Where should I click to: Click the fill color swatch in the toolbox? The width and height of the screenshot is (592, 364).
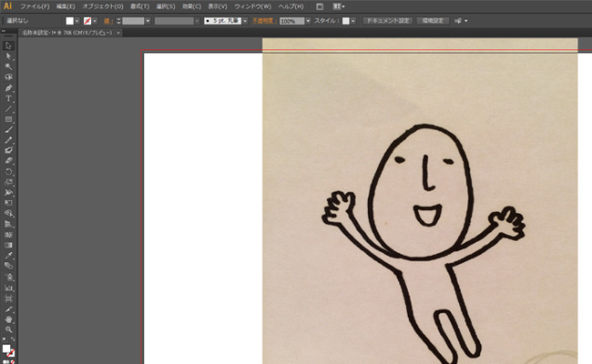6,349
